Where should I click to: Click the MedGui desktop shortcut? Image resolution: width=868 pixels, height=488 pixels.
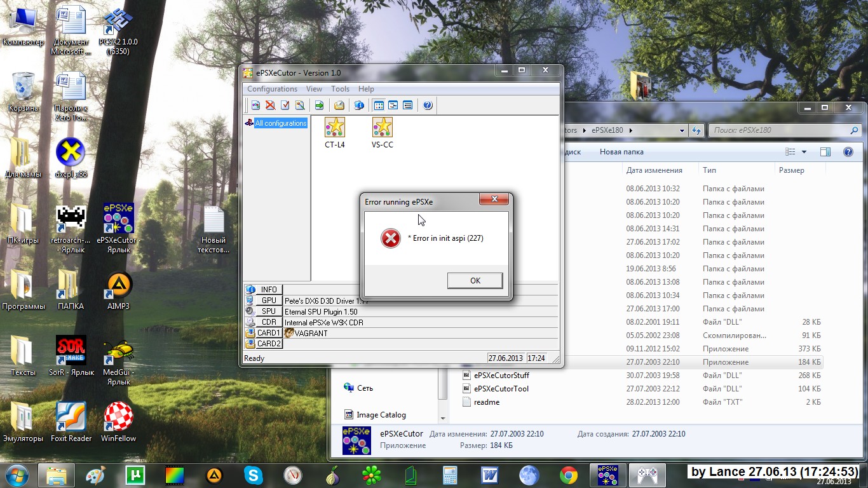coord(119,363)
